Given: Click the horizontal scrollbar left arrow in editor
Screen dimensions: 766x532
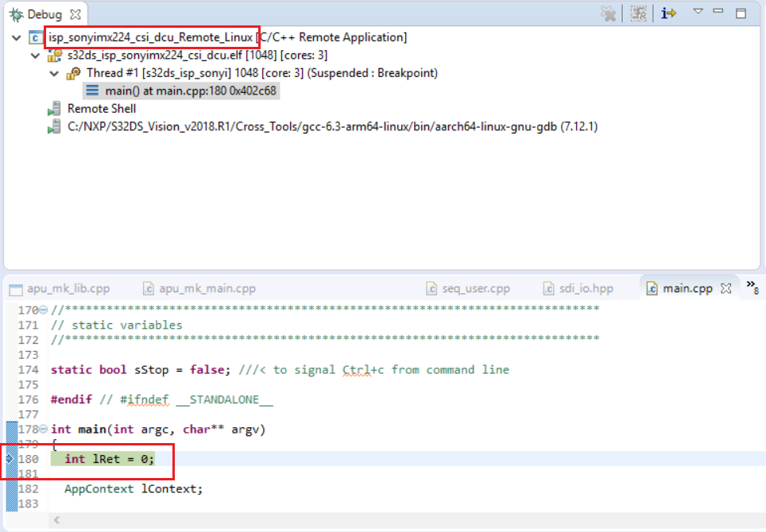Looking at the screenshot, I should pyautogui.click(x=56, y=520).
